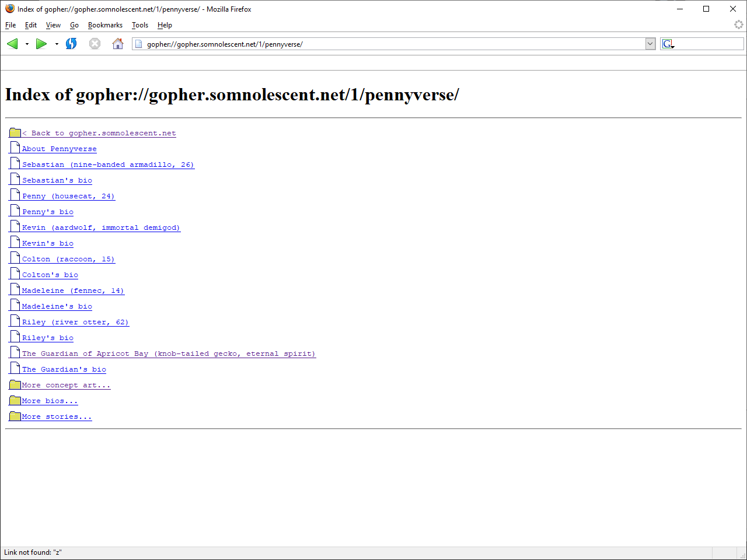The height and width of the screenshot is (560, 747).
Task: Click the Home icon in the toolbar
Action: pyautogui.click(x=118, y=44)
